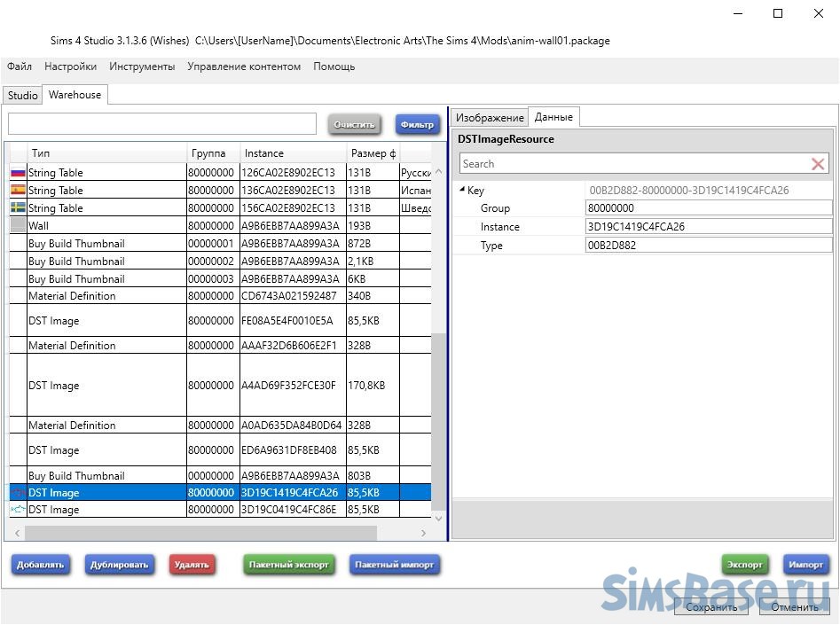Open the Инструменты menu
840x625 pixels.
[142, 66]
